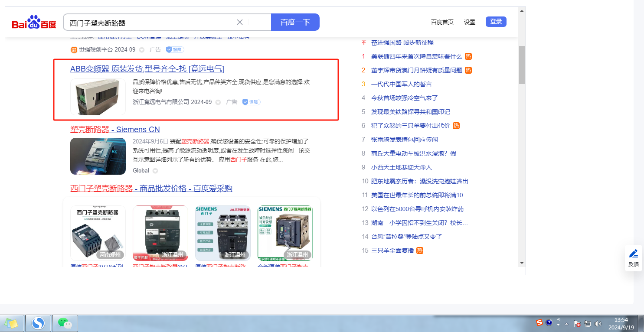Viewport: 644px width, 332px height.
Task: Open hot topic 奋进强国路 阔步新征程
Action: tap(402, 42)
